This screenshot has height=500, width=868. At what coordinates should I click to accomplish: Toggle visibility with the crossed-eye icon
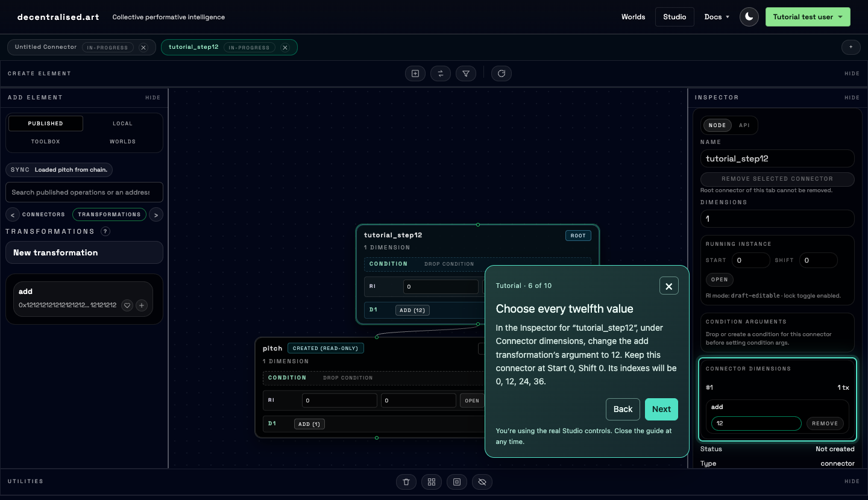pyautogui.click(x=482, y=482)
